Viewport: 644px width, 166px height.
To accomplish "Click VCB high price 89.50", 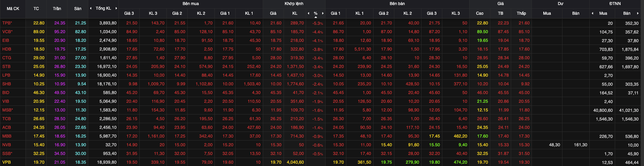I will 482,32.
